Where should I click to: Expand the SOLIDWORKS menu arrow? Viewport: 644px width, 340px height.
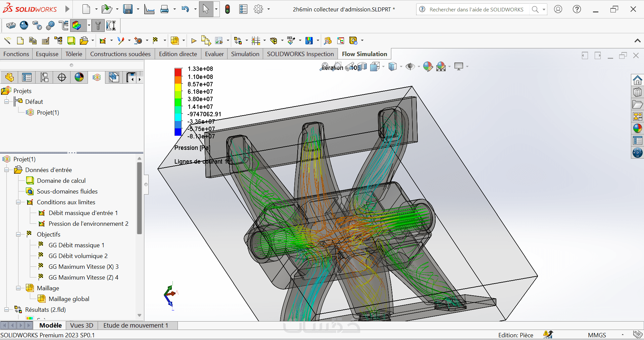pyautogui.click(x=67, y=9)
